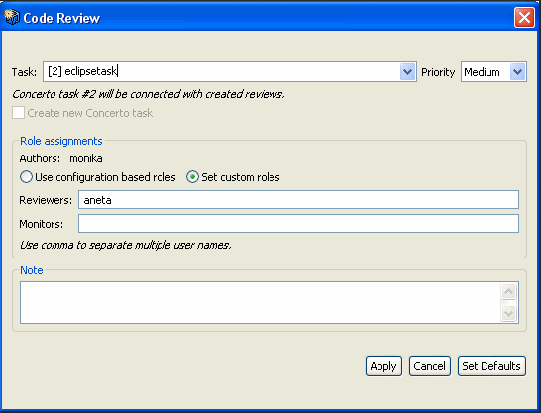The height and width of the screenshot is (413, 541).
Task: Click the Role assignments group heading
Action: coord(61,141)
